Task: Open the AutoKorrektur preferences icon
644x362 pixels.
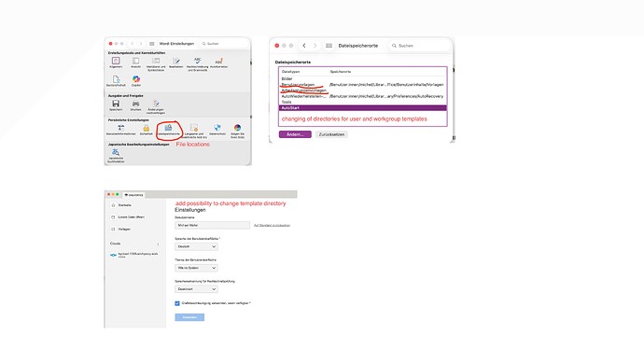Action: click(x=219, y=62)
